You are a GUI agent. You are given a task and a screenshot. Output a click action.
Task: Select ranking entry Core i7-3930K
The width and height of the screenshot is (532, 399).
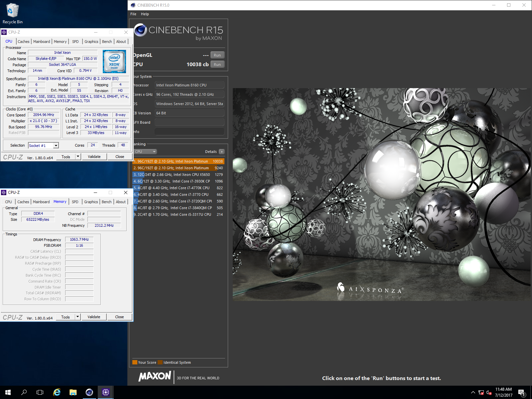coord(178,181)
